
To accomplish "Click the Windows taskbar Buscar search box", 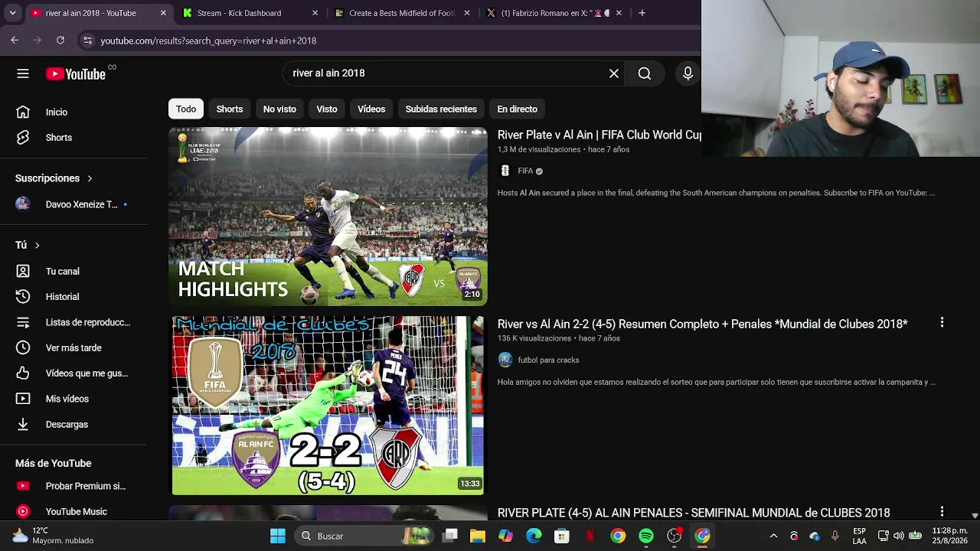I will 364,536.
